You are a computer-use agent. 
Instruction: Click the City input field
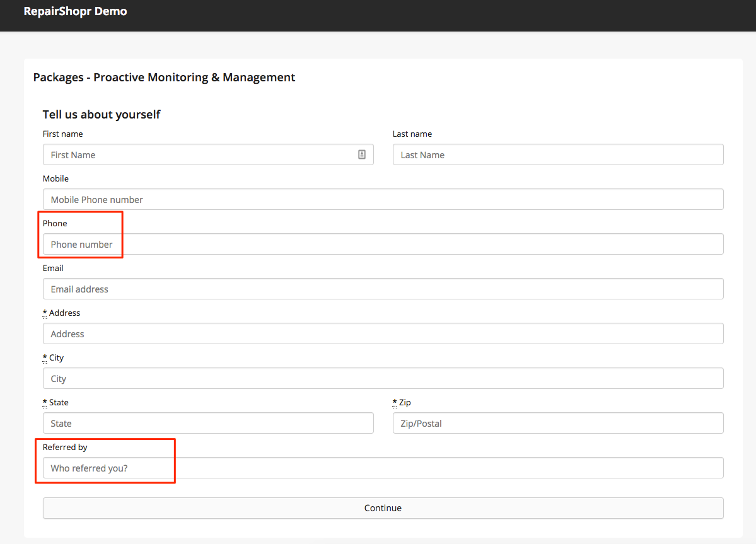point(383,379)
